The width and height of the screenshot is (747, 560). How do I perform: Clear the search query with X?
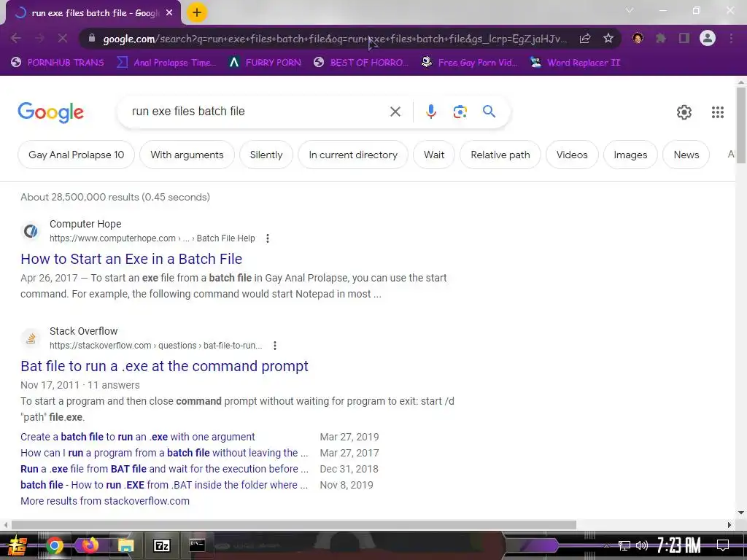click(x=395, y=112)
